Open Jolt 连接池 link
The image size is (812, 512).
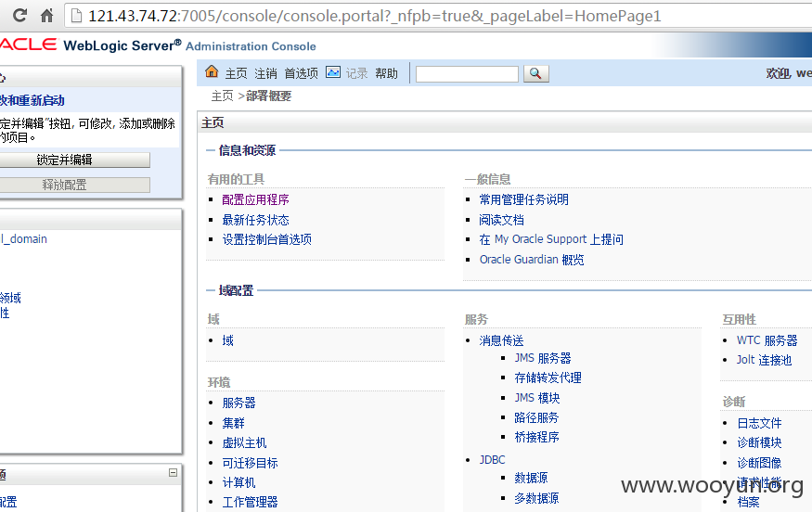(765, 360)
